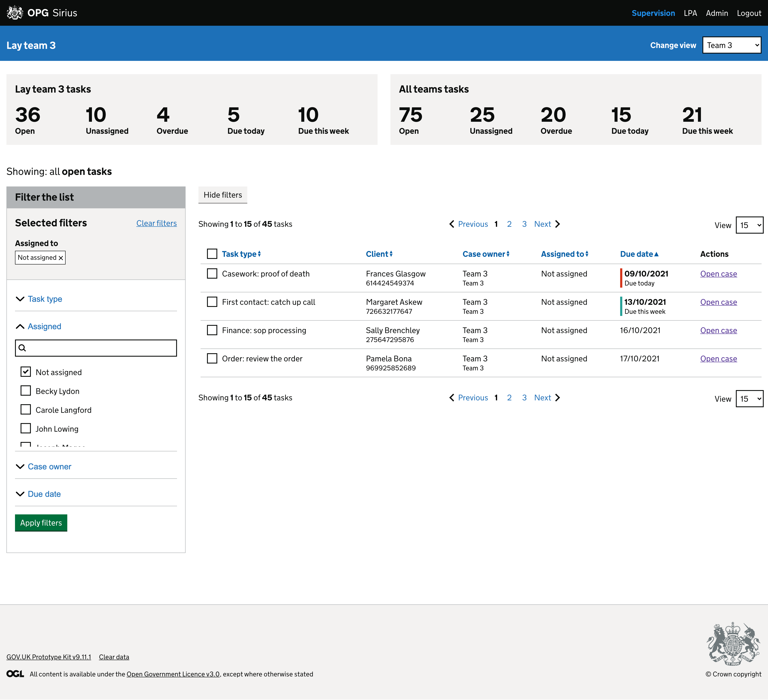Toggle the select-all tasks checkbox
768x700 pixels.
point(212,254)
